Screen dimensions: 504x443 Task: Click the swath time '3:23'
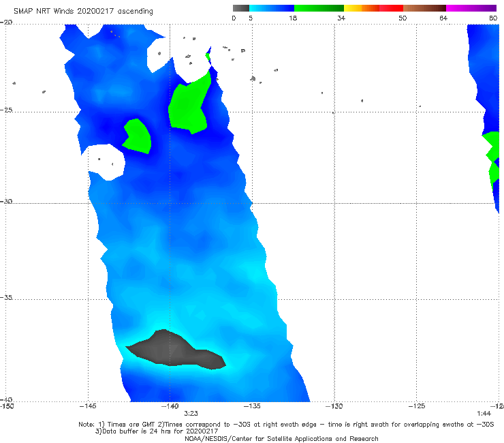click(191, 414)
